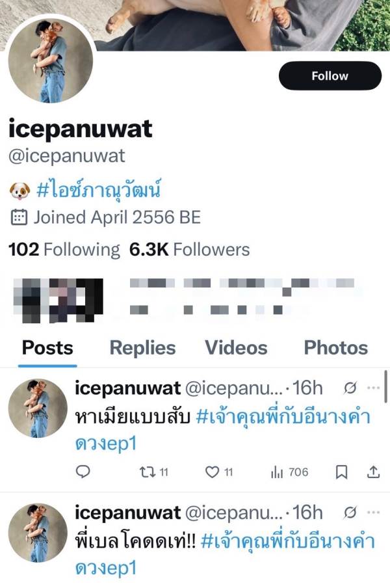Switch to the Replies tab
The width and height of the screenshot is (390, 588).
pos(142,348)
